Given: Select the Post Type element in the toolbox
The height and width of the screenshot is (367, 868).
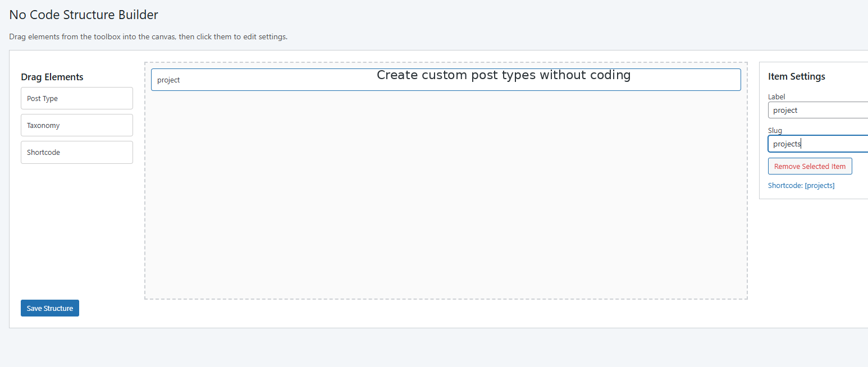Looking at the screenshot, I should click(76, 98).
